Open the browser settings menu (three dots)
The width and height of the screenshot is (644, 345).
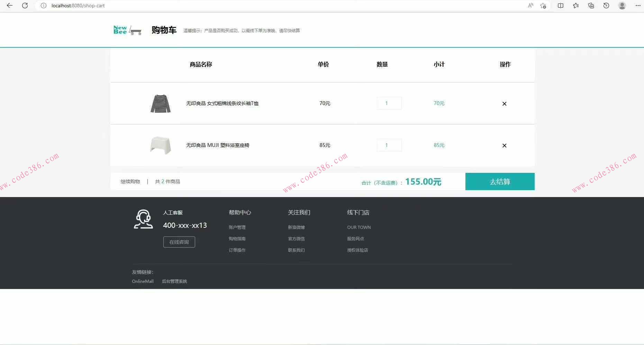[x=638, y=6]
